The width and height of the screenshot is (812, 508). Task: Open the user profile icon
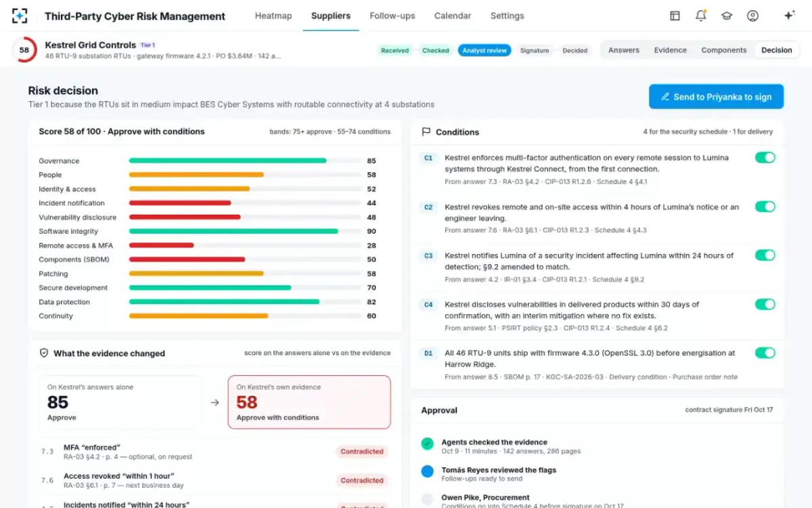(752, 16)
